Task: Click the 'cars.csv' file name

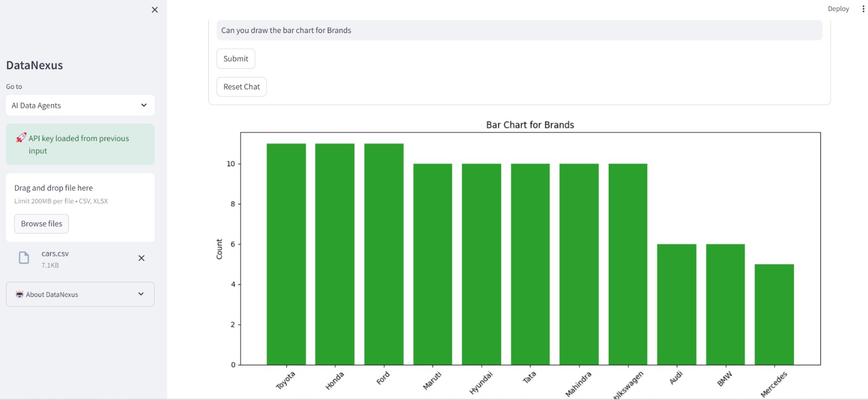Action: 55,254
